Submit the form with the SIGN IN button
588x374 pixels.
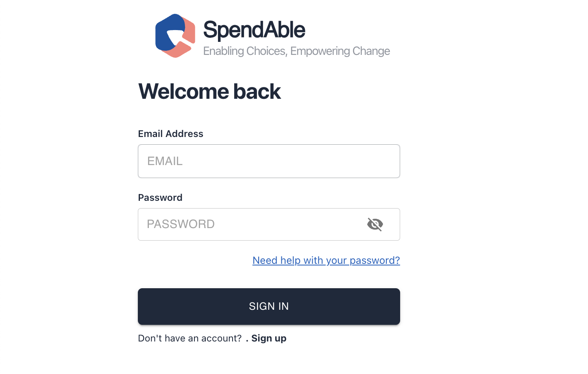(269, 307)
